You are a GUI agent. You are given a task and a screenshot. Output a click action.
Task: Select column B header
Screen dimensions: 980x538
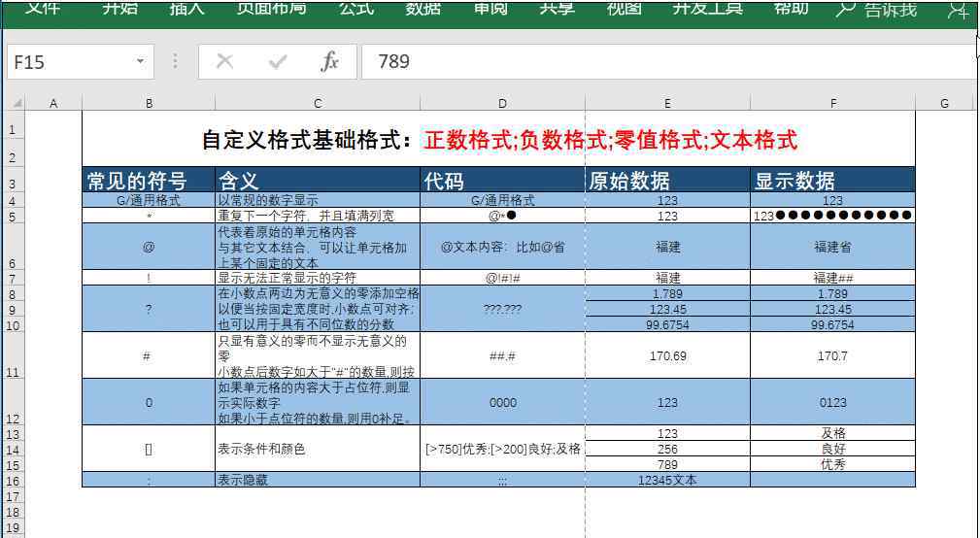[149, 103]
